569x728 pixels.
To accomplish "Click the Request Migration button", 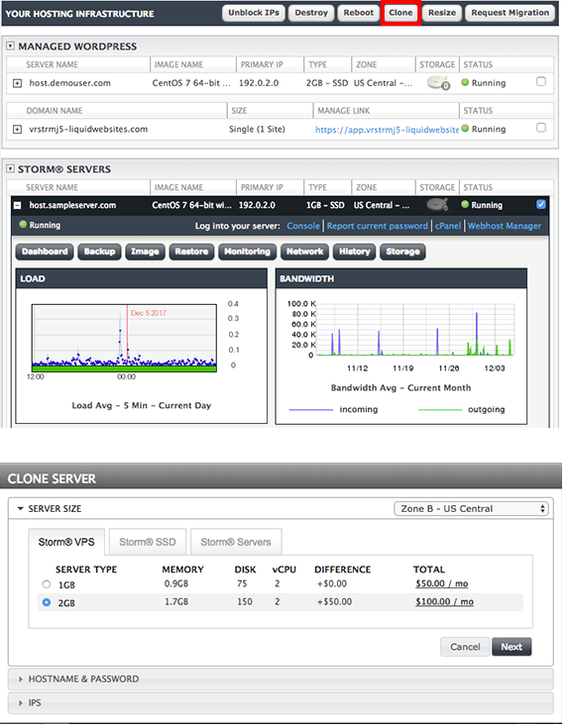I will [510, 13].
